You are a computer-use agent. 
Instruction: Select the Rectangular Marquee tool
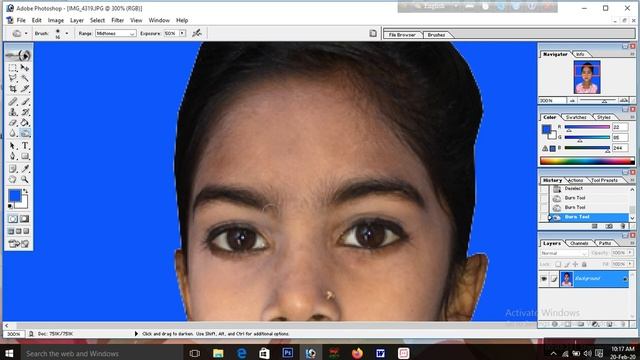pos(13,68)
